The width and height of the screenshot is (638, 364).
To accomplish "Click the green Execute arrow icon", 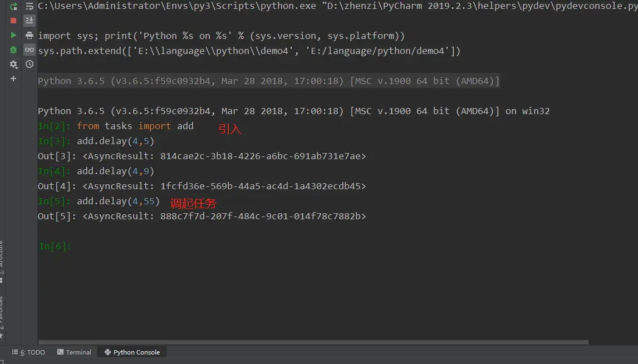I will [13, 36].
